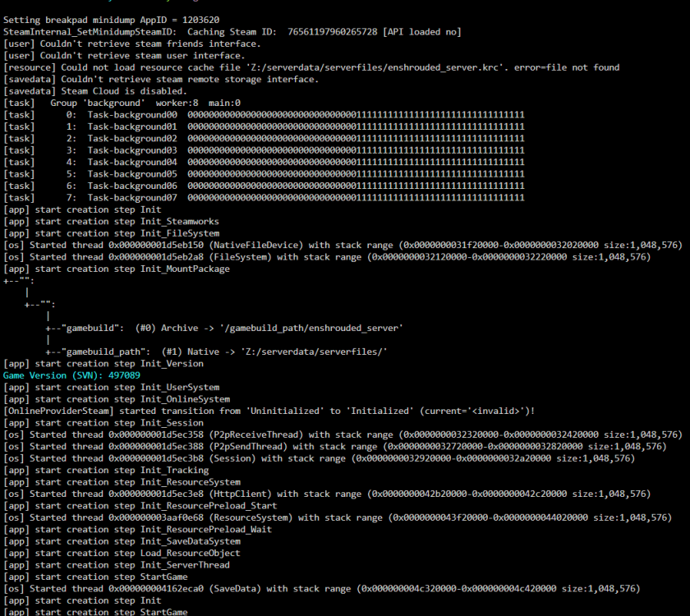Click the Init_OnlineSystem creation step line
Viewport: 690px width, 616px height.
(117, 399)
